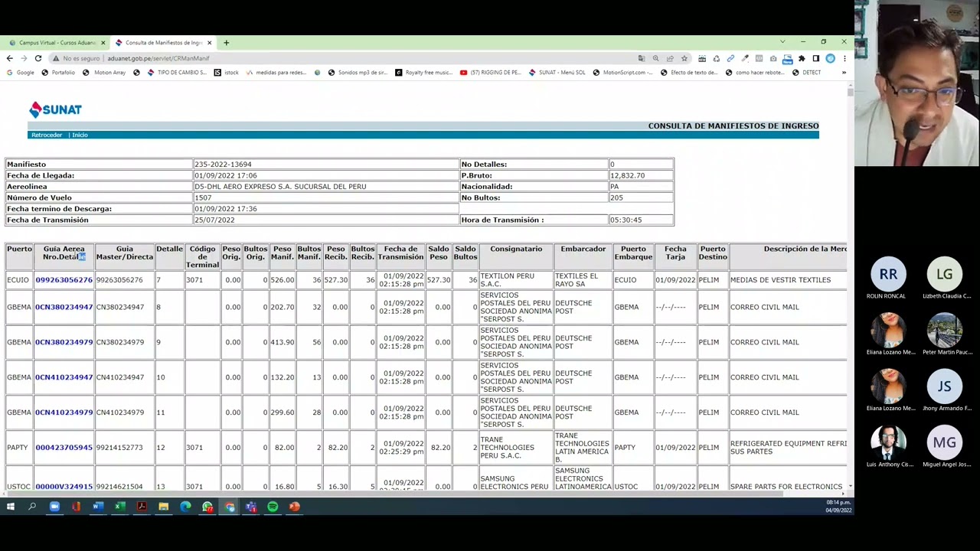Select the MEDIAS DE VESTIR TEXTILES description
The width and height of the screenshot is (980, 551).
780,280
